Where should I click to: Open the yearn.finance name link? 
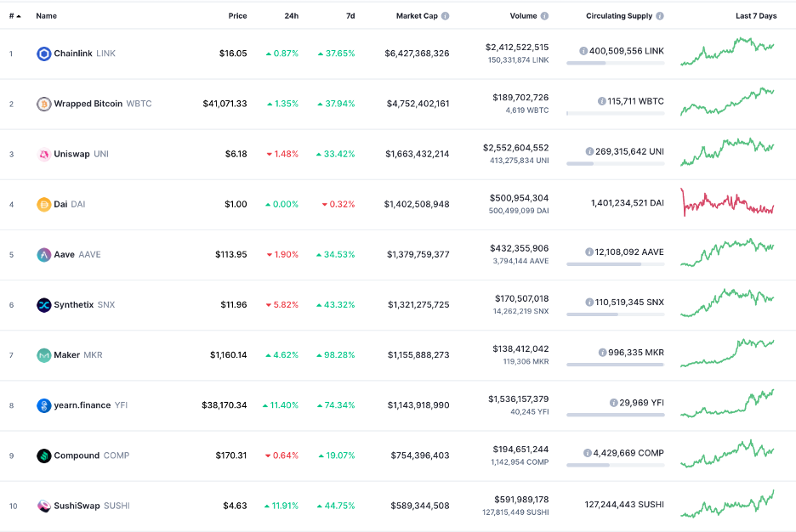click(82, 405)
